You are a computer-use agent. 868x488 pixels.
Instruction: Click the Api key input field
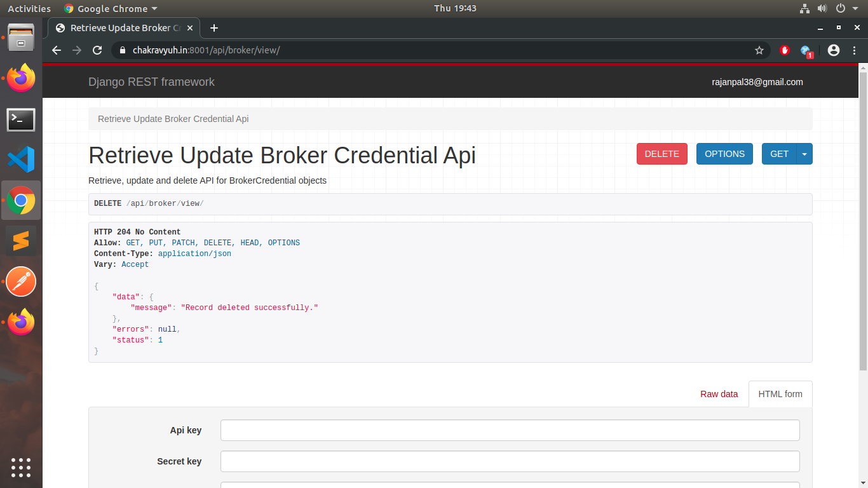(x=510, y=430)
